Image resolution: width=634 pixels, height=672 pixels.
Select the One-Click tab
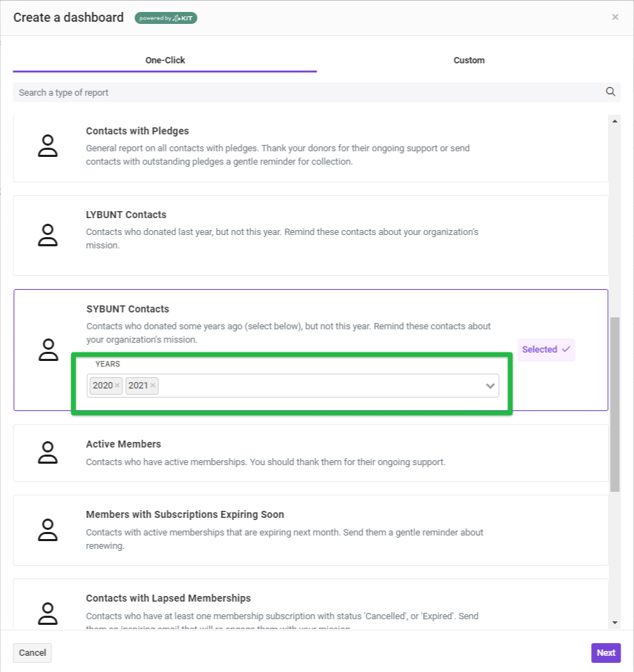(165, 61)
